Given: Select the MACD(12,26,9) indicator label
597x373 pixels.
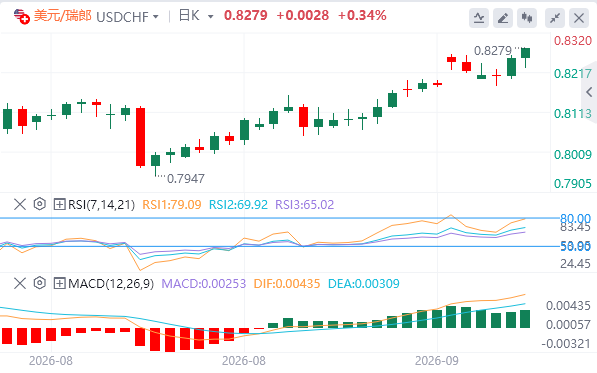Looking at the screenshot, I should [111, 284].
